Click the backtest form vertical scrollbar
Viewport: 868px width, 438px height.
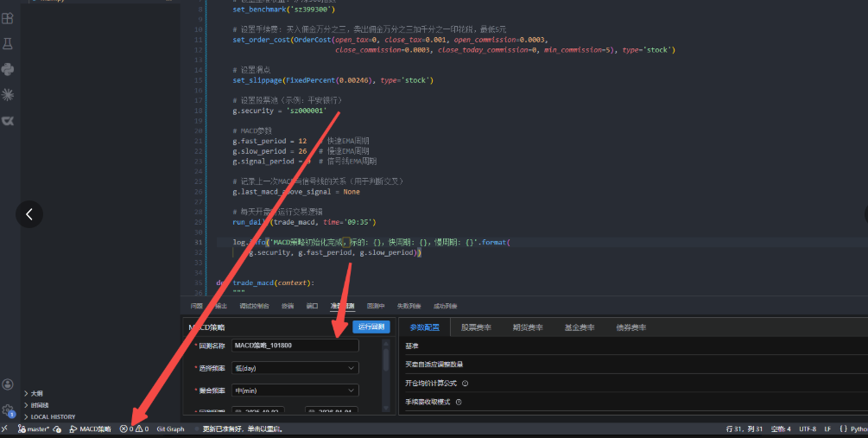point(386,360)
